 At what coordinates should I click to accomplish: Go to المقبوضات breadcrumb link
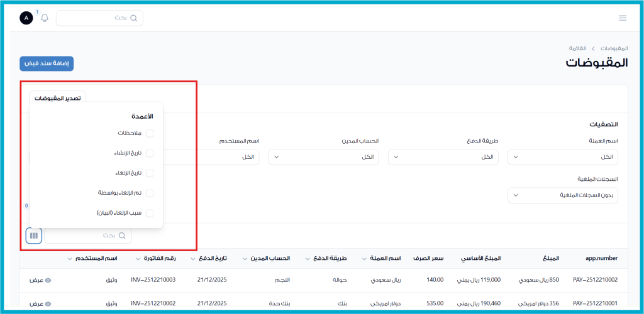pos(614,48)
